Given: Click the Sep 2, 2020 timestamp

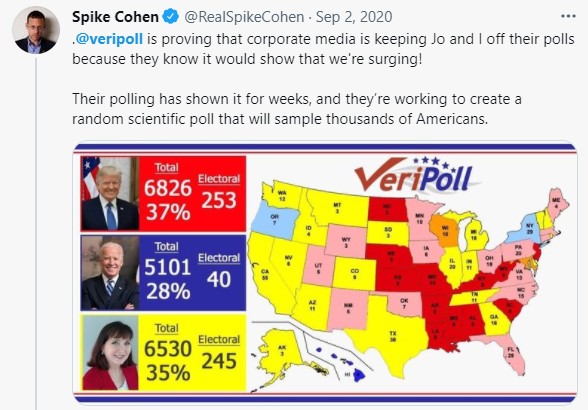Looking at the screenshot, I should [354, 17].
